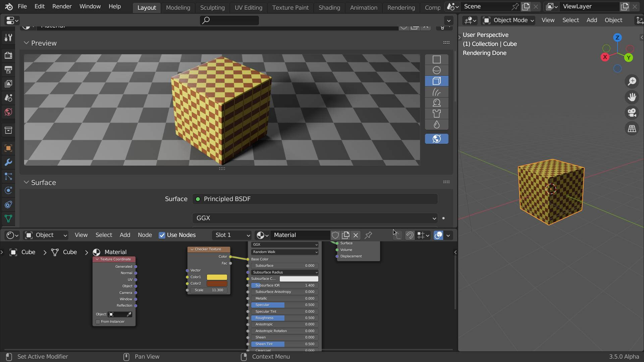Open the Output properties tab
This screenshot has height=362, width=644.
(8, 70)
